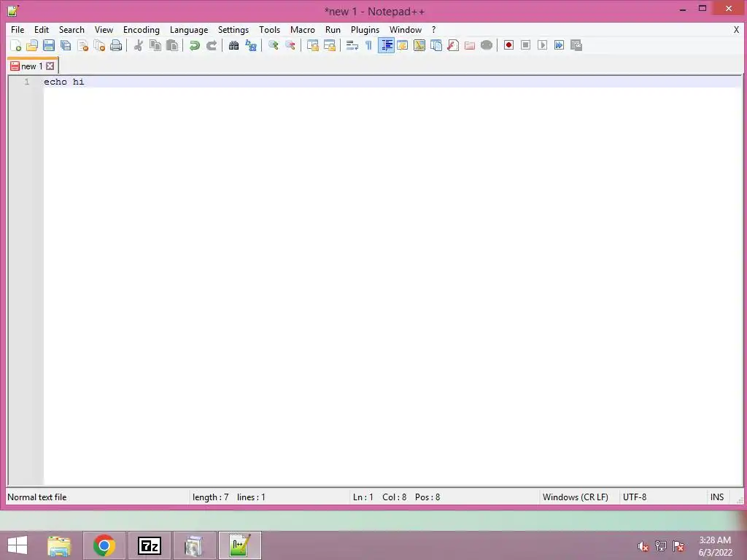The width and height of the screenshot is (747, 560).
Task: Copy selection using the toolbar copy icon
Action: 155,45
